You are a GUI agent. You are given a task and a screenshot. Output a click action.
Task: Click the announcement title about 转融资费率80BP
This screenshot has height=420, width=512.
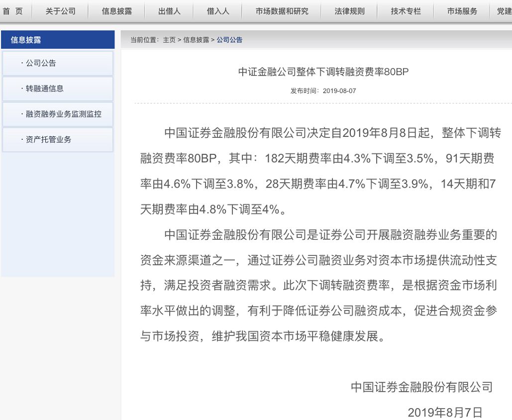(323, 72)
